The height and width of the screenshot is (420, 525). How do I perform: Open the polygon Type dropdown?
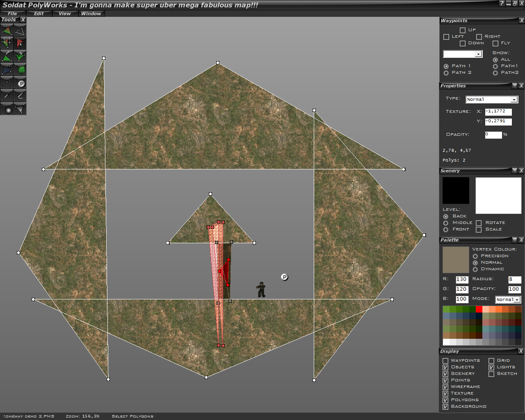pyautogui.click(x=514, y=100)
